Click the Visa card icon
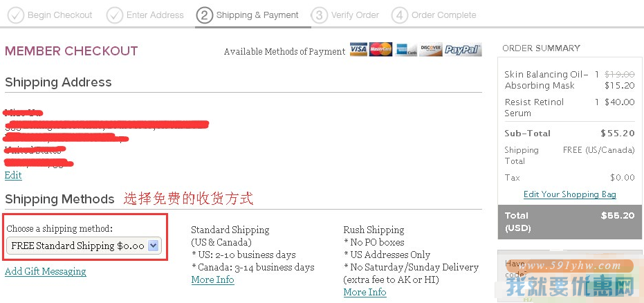 click(358, 49)
